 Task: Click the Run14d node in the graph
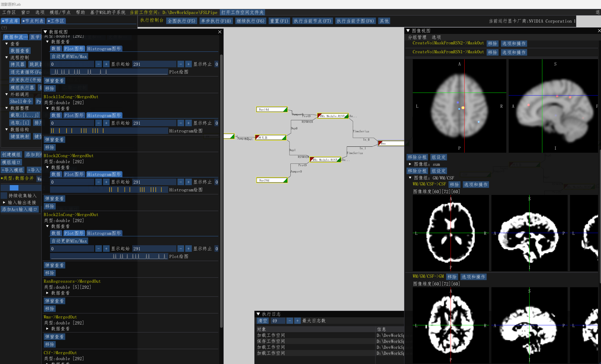pyautogui.click(x=271, y=109)
